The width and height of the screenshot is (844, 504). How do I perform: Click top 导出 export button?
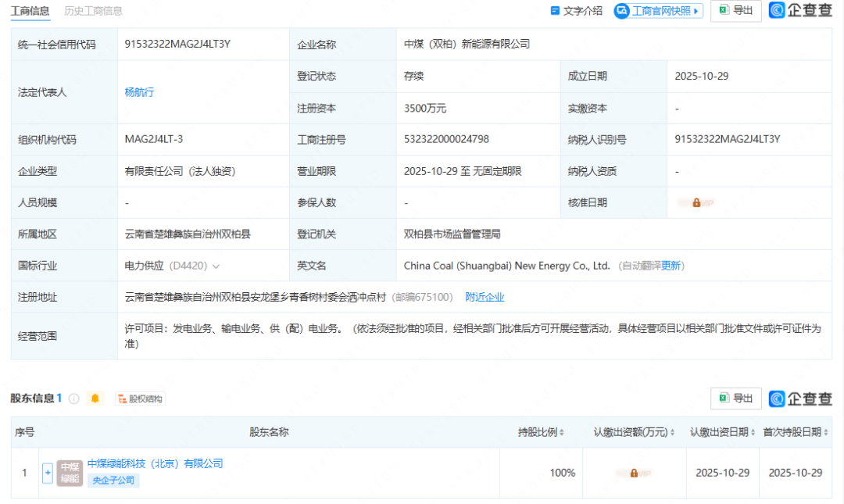click(735, 10)
